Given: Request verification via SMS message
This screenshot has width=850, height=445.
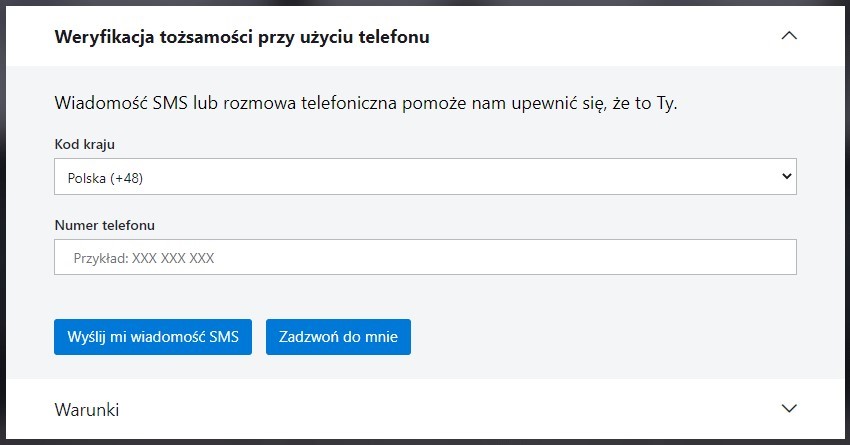Looking at the screenshot, I should pos(153,337).
